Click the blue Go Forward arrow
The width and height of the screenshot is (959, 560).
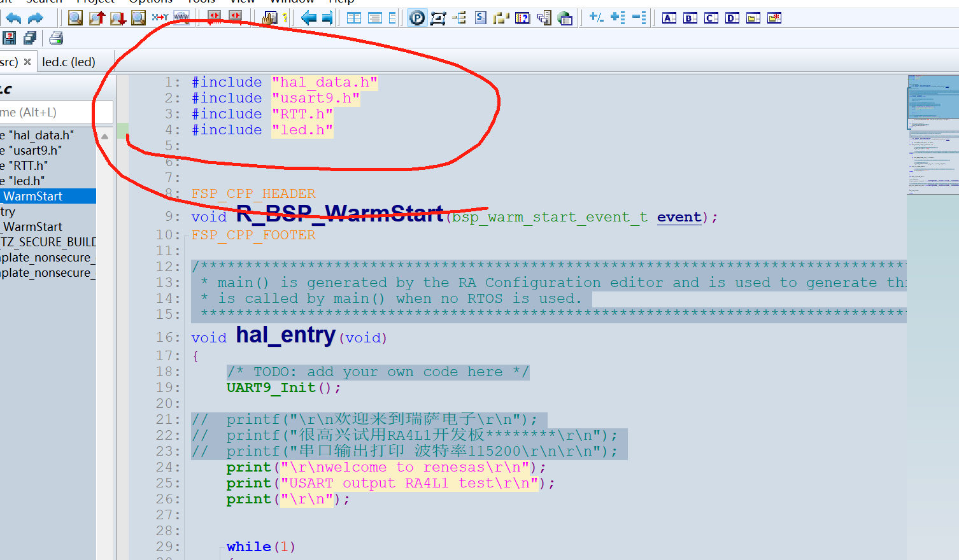coord(327,18)
